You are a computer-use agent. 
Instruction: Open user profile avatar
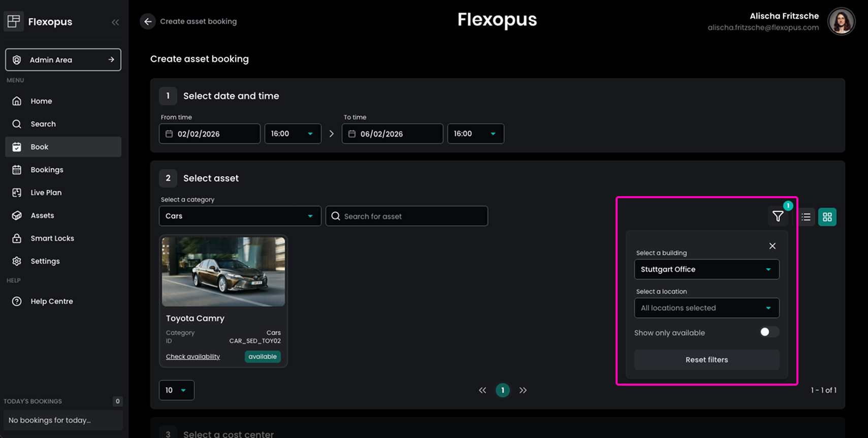[x=841, y=21]
